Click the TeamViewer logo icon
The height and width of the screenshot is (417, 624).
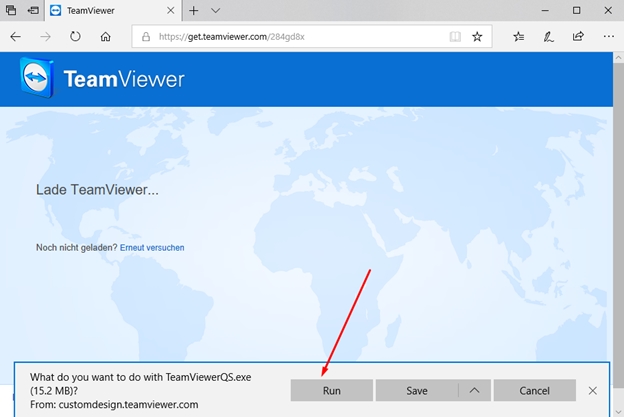[37, 77]
